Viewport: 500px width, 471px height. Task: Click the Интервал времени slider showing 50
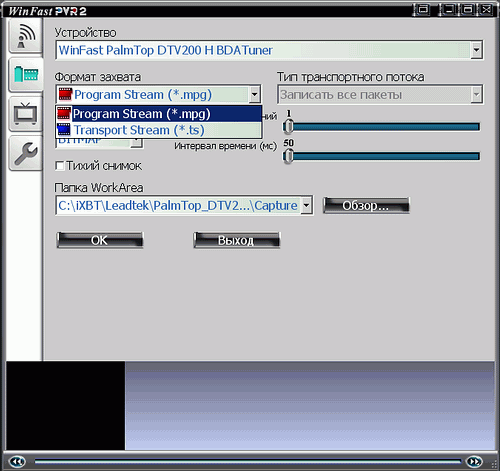tap(382, 156)
